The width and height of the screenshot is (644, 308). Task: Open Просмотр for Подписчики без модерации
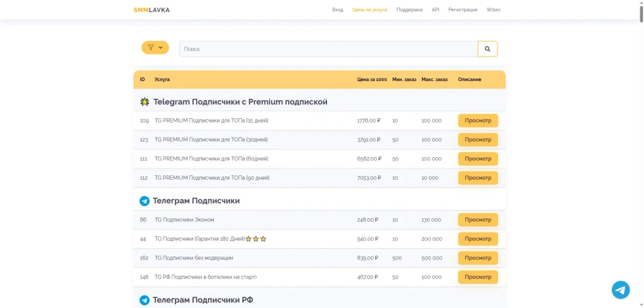[x=478, y=258]
